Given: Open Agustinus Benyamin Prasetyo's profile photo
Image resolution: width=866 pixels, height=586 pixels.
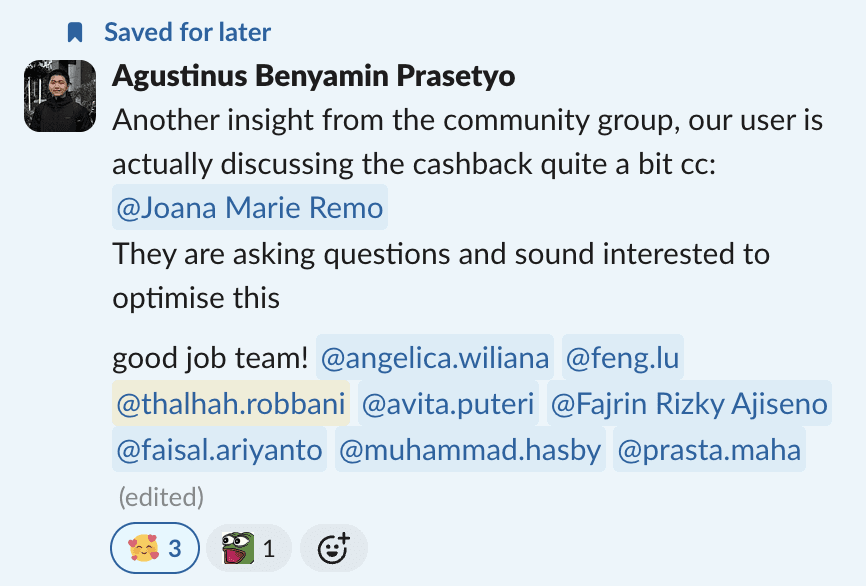Looking at the screenshot, I should (60, 96).
